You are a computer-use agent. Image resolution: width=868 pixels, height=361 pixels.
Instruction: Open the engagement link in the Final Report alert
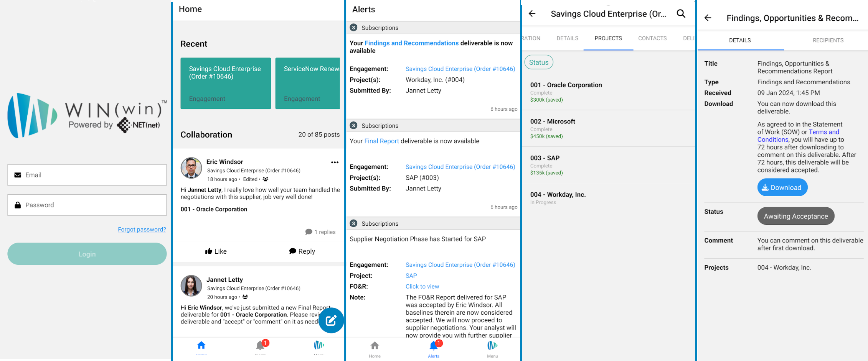[x=460, y=167]
